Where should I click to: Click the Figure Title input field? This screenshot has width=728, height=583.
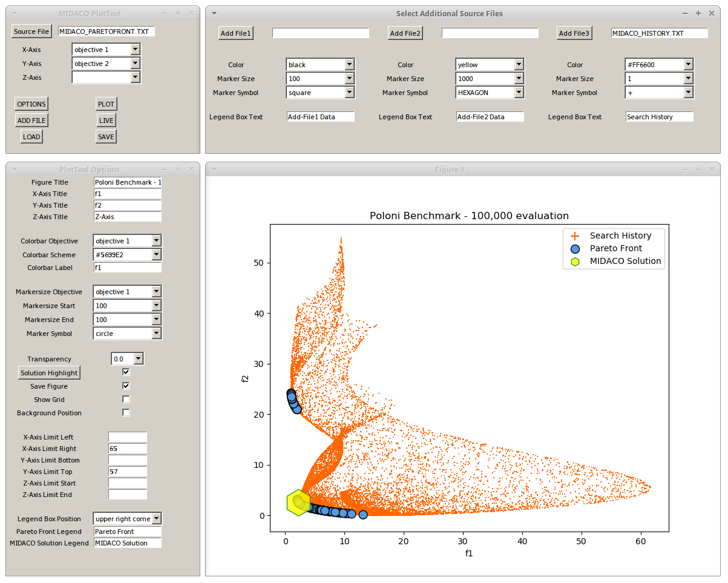click(x=128, y=182)
